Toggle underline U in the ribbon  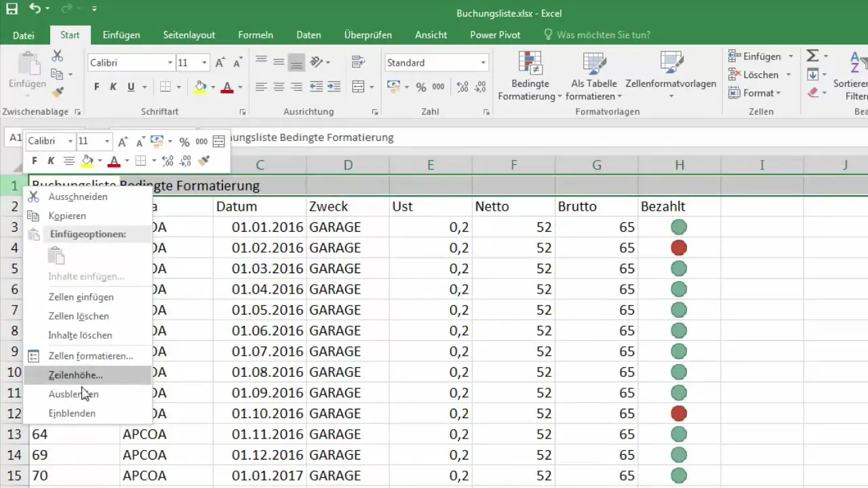[x=130, y=87]
